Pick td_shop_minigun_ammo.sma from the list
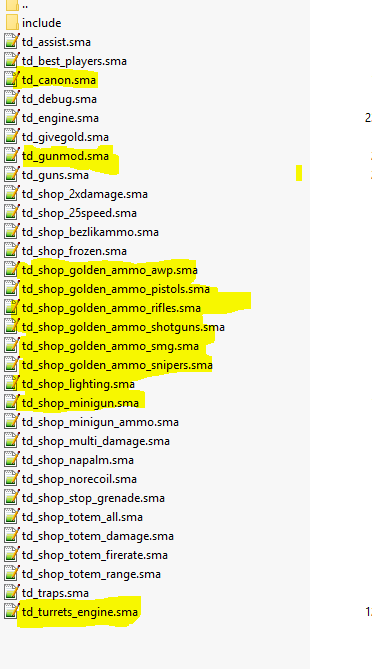The width and height of the screenshot is (372, 669). click(x=100, y=422)
